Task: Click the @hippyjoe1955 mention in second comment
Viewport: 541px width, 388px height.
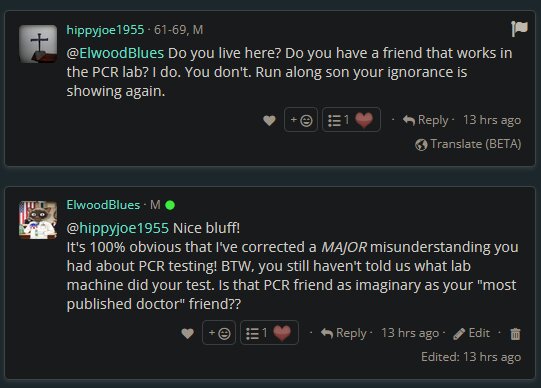Action: pos(118,228)
